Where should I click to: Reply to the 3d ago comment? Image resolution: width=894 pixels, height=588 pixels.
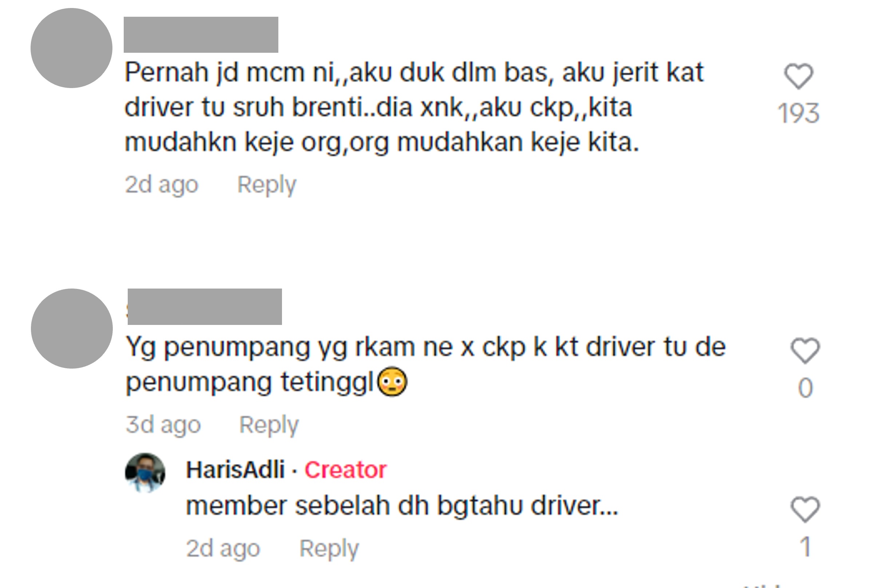269,425
